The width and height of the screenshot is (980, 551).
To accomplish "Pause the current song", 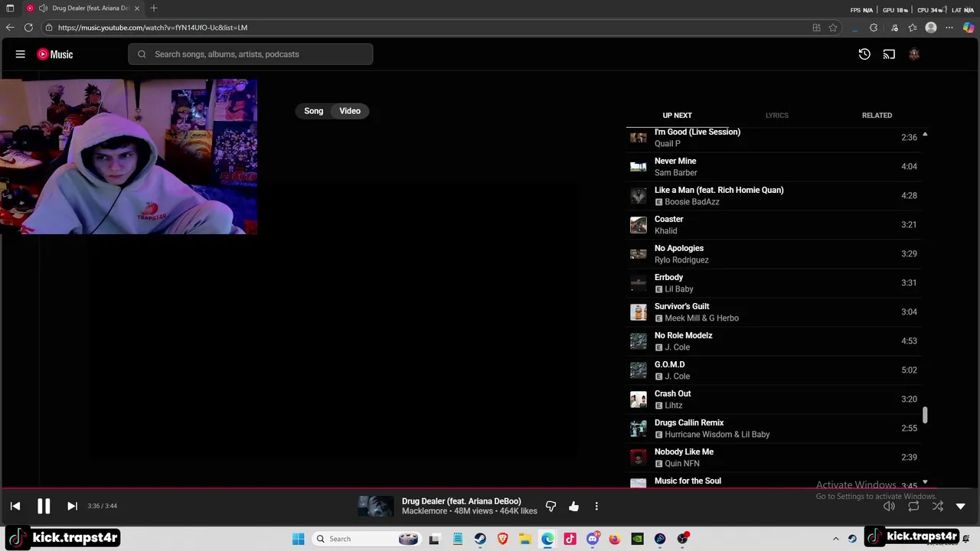I will point(44,506).
